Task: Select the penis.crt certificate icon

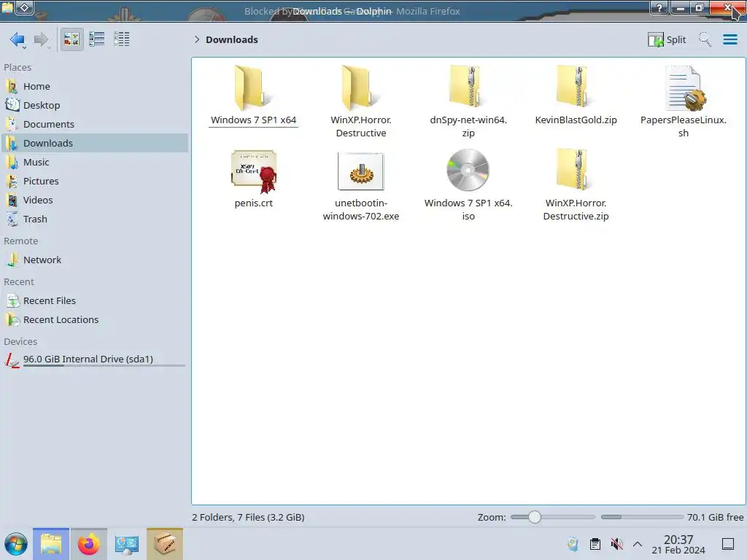Action: click(254, 171)
